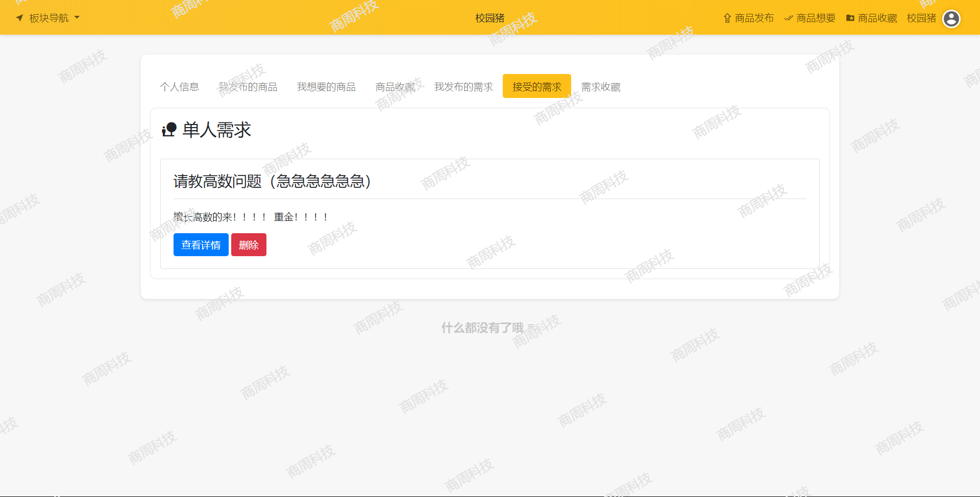The height and width of the screenshot is (497, 980).
Task: Switch to the 我发布的商品 tab
Action: click(248, 87)
